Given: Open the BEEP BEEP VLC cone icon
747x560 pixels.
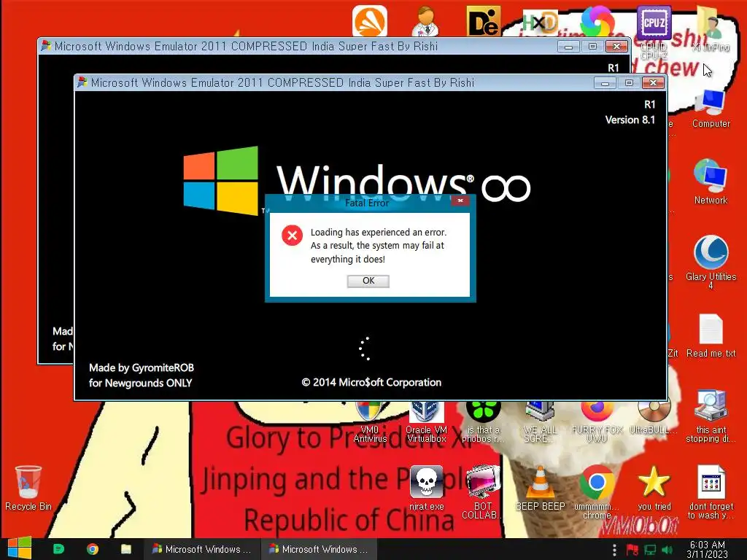Looking at the screenshot, I should click(541, 488).
